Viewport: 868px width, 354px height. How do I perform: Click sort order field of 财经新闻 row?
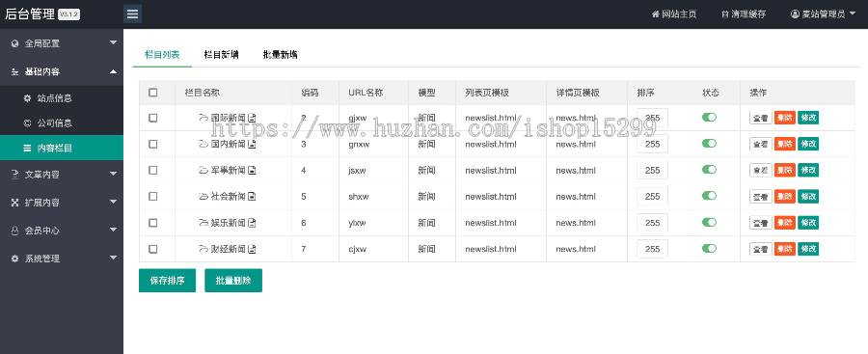coord(653,249)
